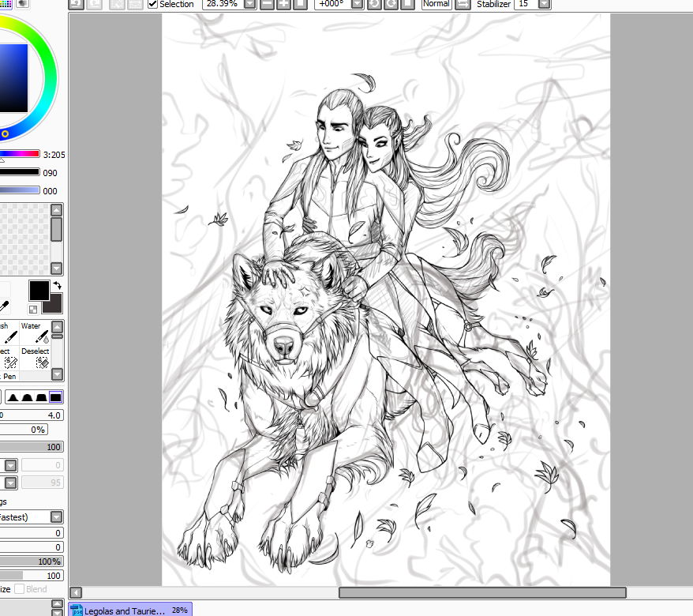Click the Redo arrow in the top toolbar
Screen dimensions: 693x616
pos(95,4)
